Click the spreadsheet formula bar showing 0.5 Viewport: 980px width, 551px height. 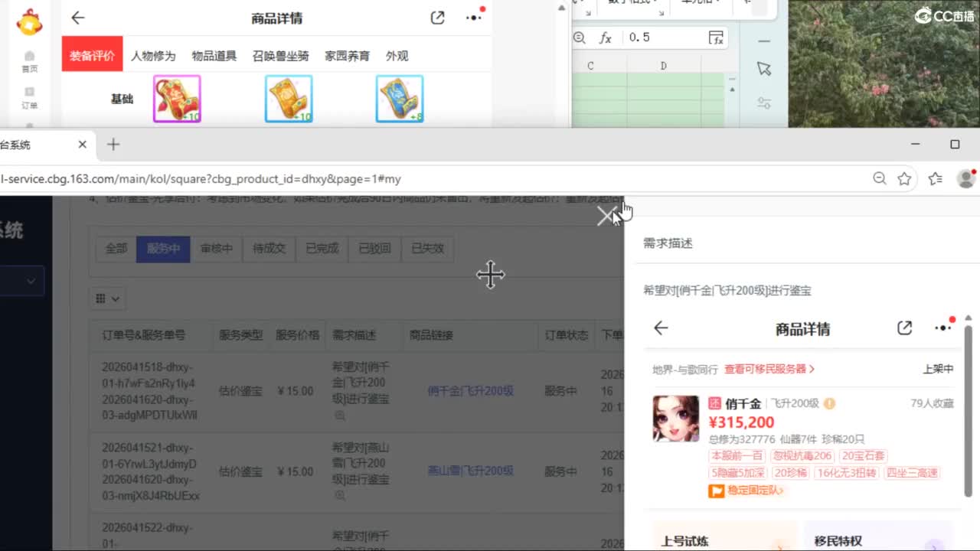point(662,37)
